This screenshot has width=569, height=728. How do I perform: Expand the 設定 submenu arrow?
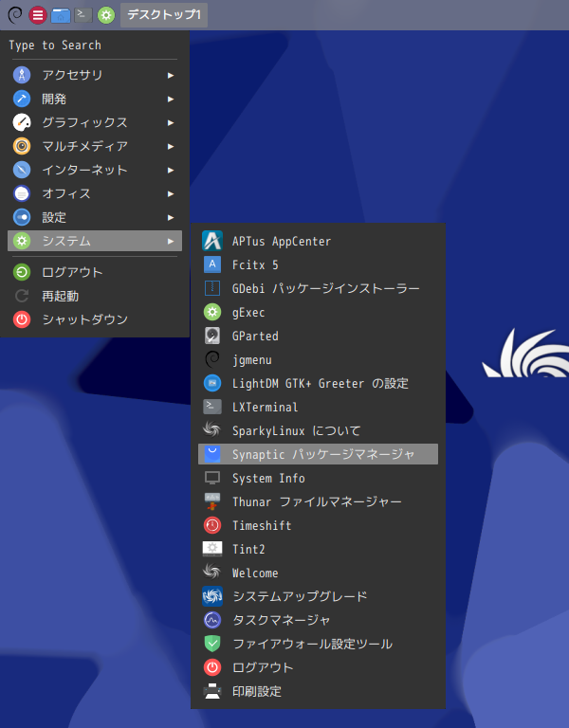pyautogui.click(x=171, y=217)
